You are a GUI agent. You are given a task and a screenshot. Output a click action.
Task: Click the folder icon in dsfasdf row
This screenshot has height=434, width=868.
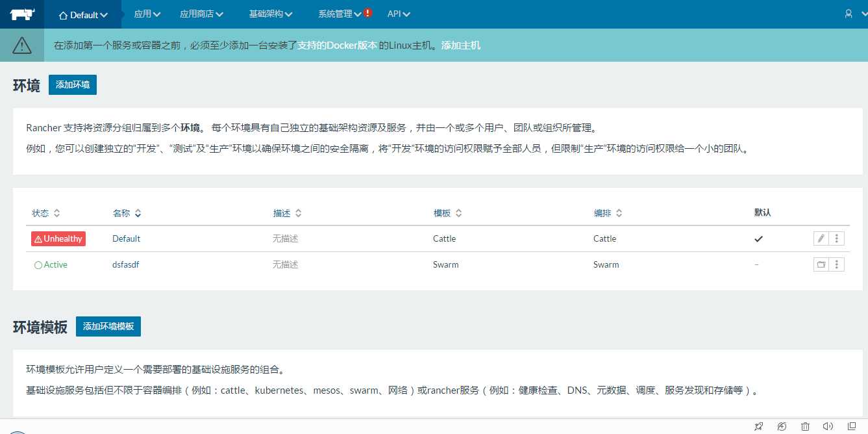click(821, 264)
